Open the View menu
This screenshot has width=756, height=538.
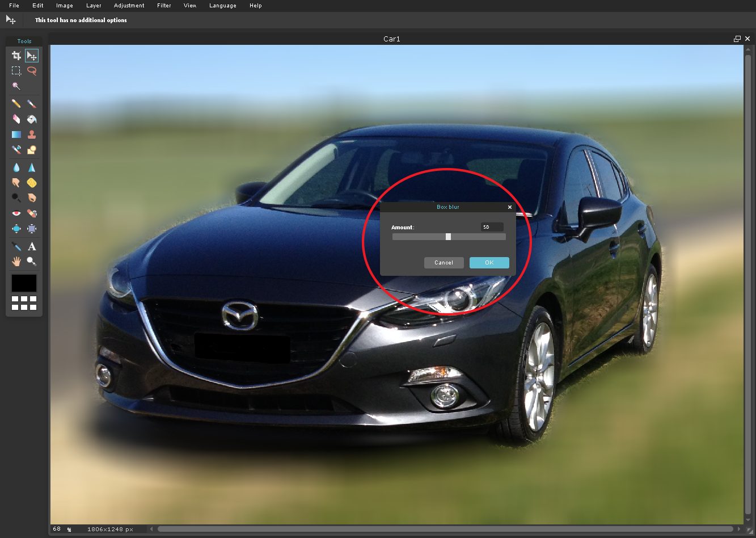tap(190, 6)
